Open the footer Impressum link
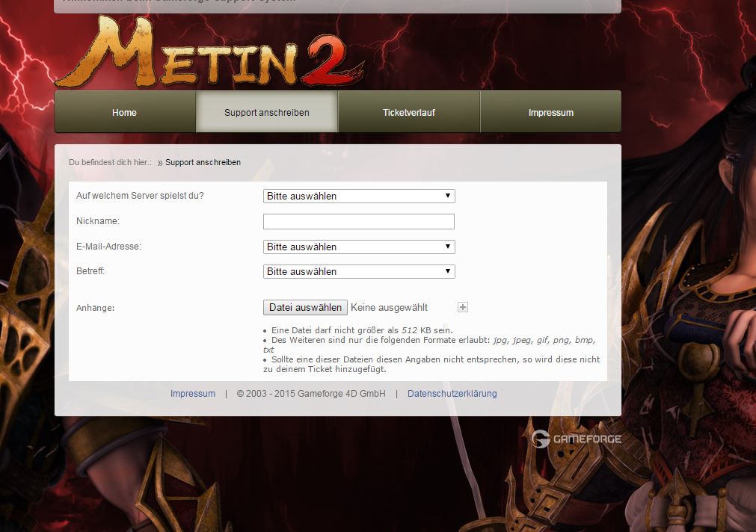 (x=193, y=393)
